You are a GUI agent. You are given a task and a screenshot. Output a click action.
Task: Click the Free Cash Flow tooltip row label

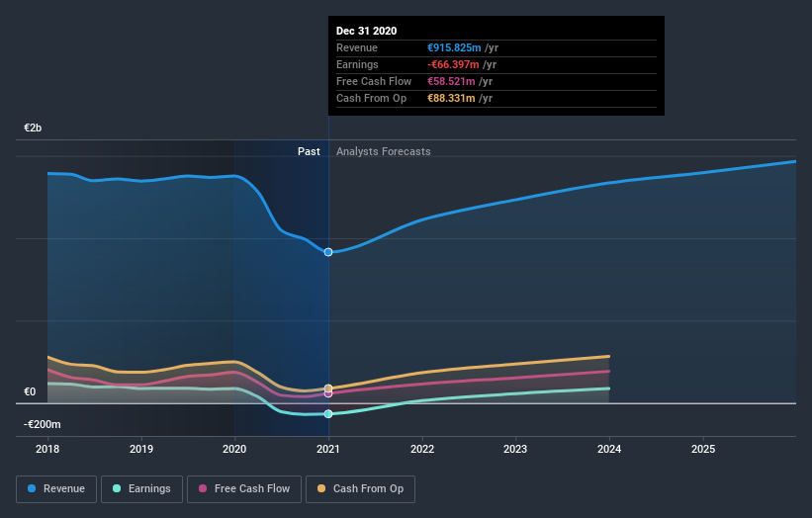coord(374,81)
